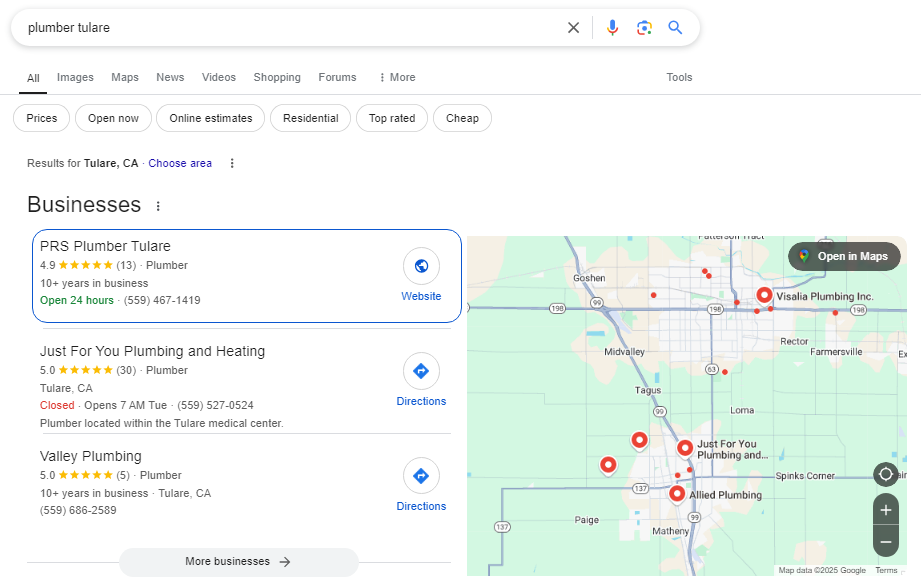The image size is (921, 587).
Task: Zoom in on the map
Action: 886,510
